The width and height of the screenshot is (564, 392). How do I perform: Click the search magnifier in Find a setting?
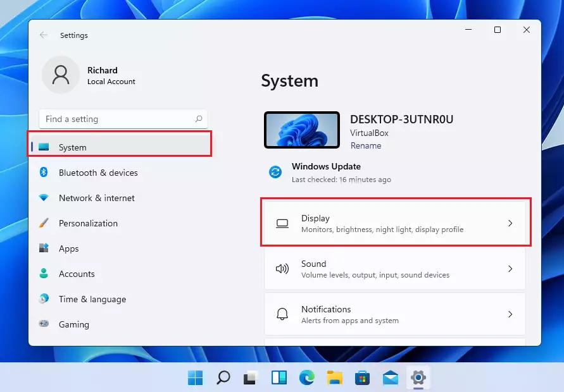[x=199, y=119]
